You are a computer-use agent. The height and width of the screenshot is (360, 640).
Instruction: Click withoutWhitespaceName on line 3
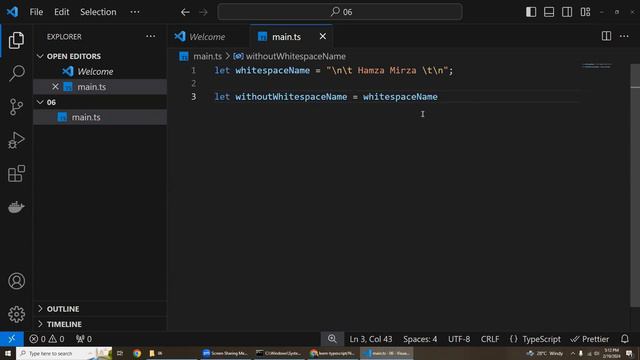[x=291, y=97]
